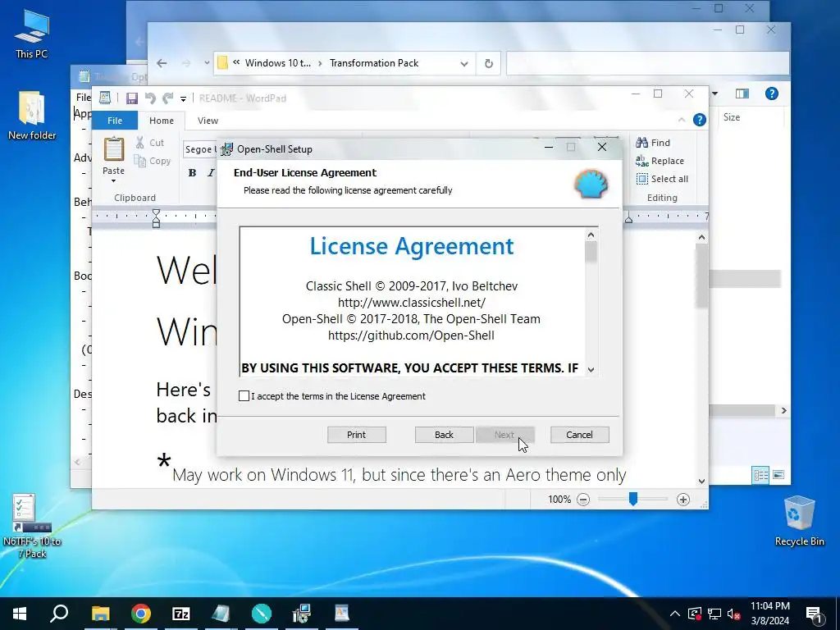This screenshot has width=840, height=630.
Task: Open Customize Quick Access Toolbar dropdown
Action: pos(183,98)
